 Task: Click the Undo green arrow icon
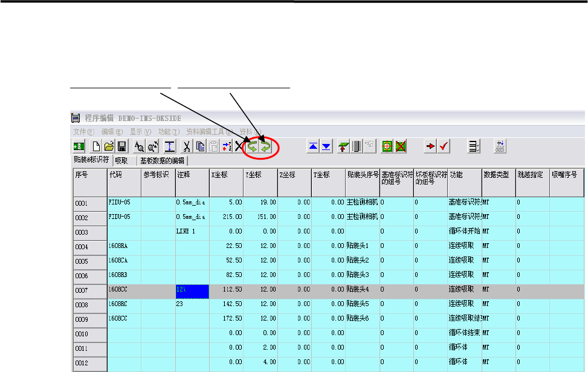(x=253, y=146)
